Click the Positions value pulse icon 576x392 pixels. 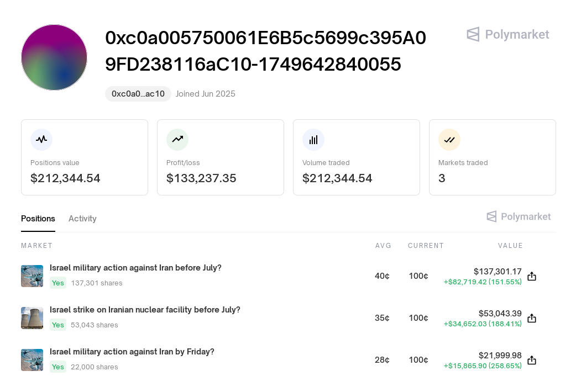[x=41, y=140]
